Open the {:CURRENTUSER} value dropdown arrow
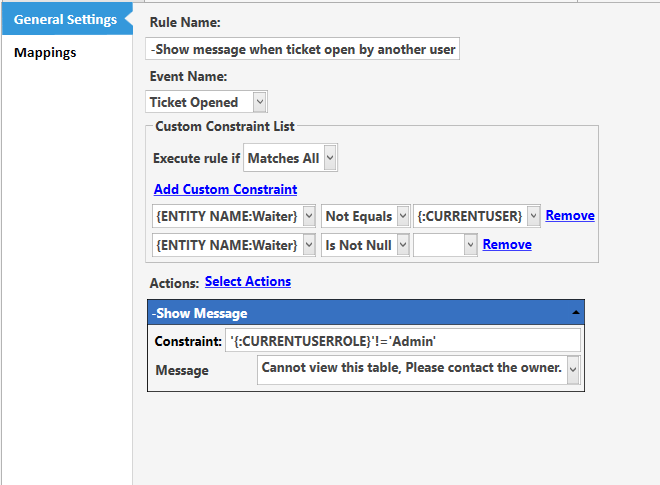660x485 pixels. (533, 216)
